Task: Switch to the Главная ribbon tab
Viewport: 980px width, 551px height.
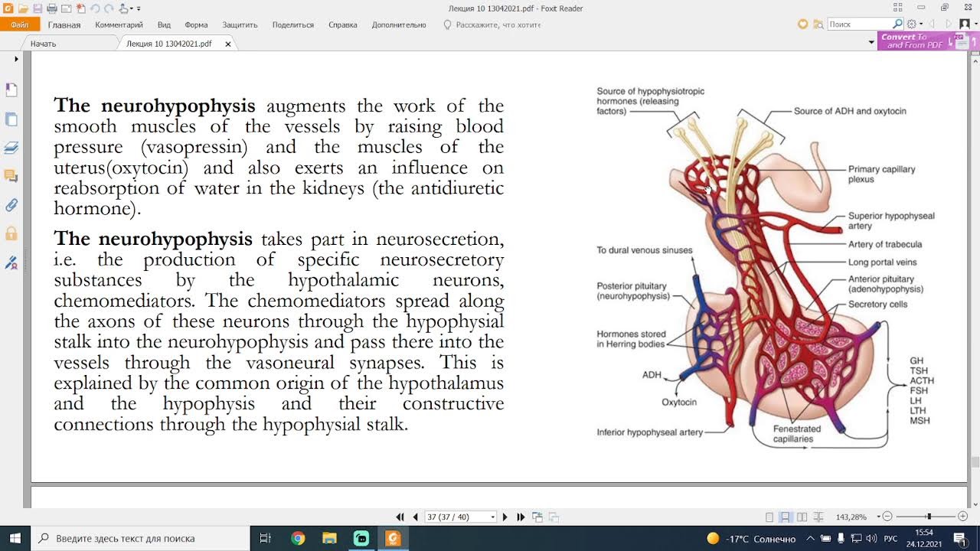Action: tap(64, 24)
